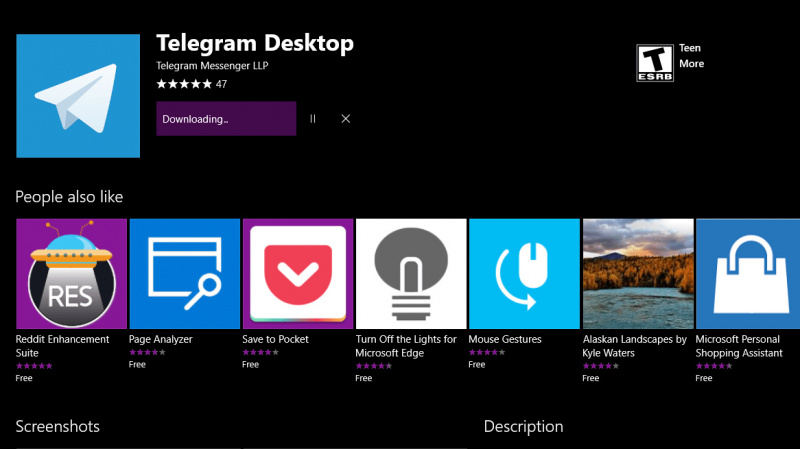Click the Telegram Desktop heading
The image size is (800, 449).
point(255,43)
